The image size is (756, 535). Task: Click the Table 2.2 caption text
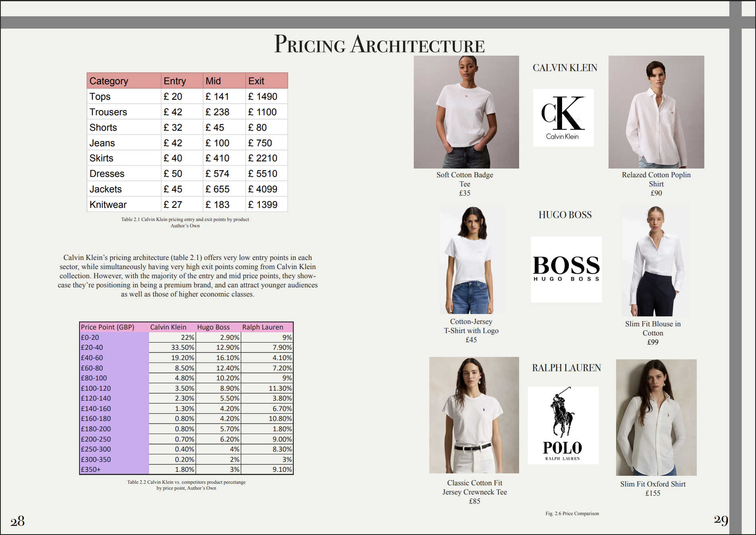click(186, 485)
